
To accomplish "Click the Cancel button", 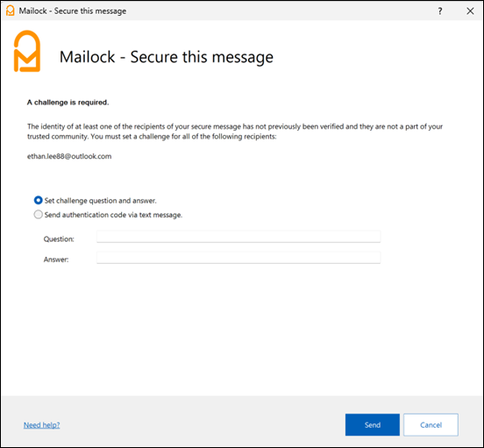I will coord(431,425).
